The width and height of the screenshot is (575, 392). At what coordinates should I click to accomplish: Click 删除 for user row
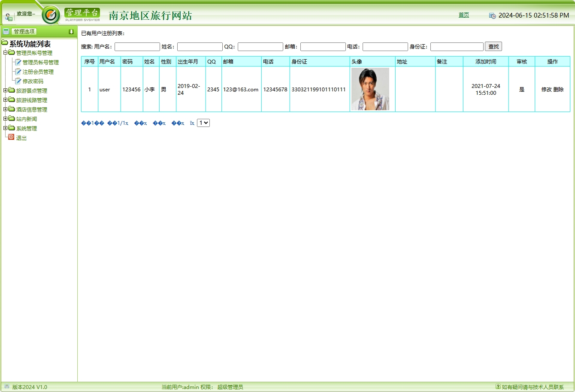pos(558,90)
